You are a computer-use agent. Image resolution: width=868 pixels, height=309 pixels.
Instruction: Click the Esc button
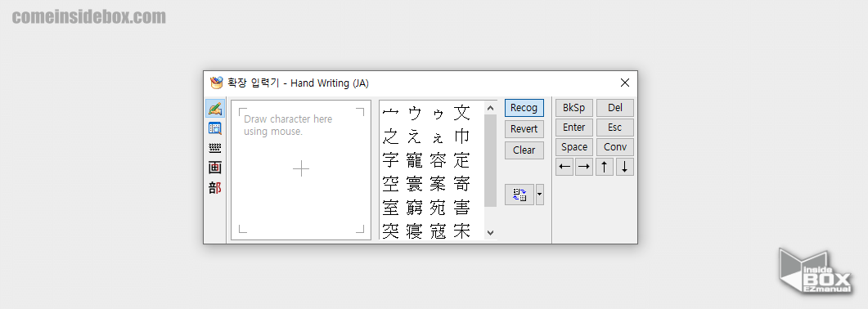tap(615, 128)
